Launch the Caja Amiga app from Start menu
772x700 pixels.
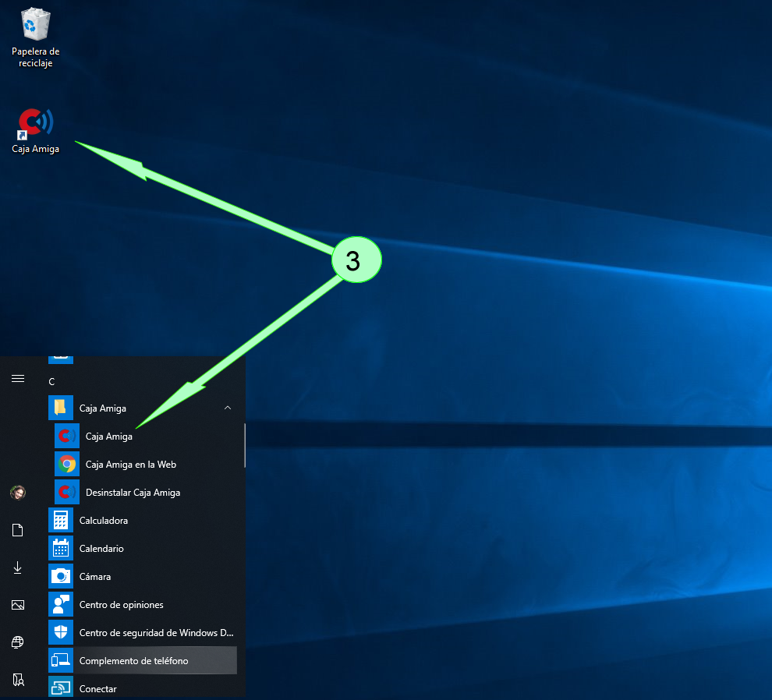click(109, 436)
